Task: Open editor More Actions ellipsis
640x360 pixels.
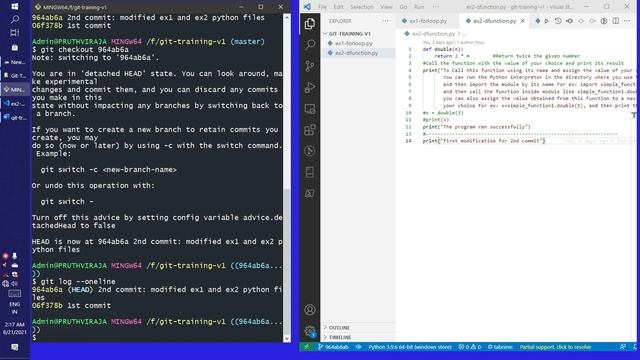Action: (627, 21)
